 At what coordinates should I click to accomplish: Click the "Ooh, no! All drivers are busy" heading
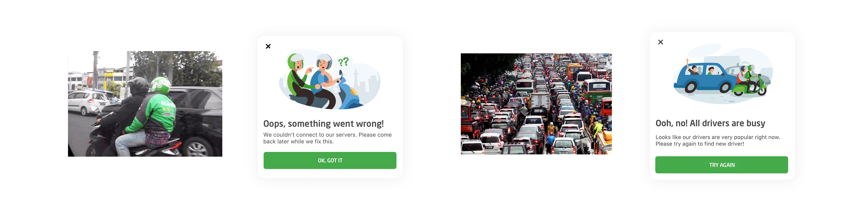click(x=710, y=123)
